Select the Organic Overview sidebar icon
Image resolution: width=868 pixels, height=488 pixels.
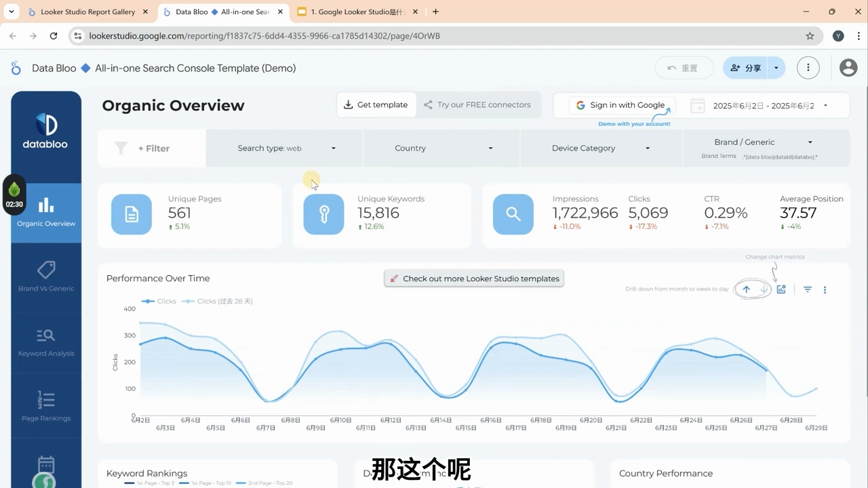(45, 210)
